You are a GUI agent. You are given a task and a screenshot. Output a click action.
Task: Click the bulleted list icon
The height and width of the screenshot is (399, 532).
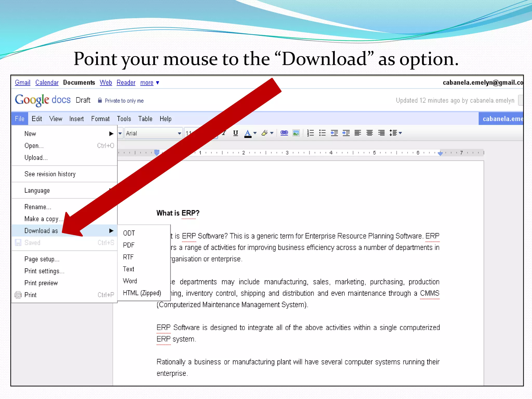pos(322,133)
